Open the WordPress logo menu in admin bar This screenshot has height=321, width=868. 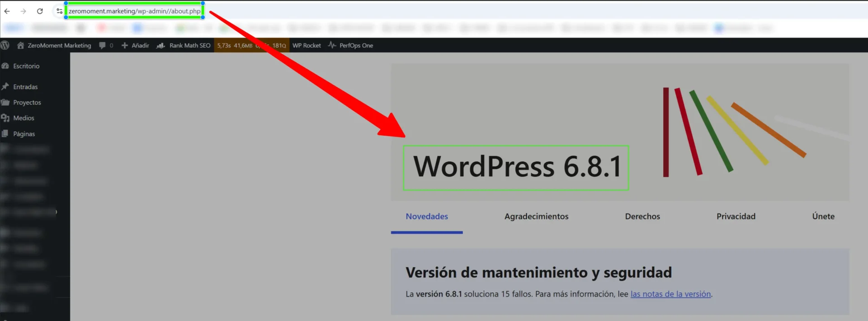[x=5, y=45]
